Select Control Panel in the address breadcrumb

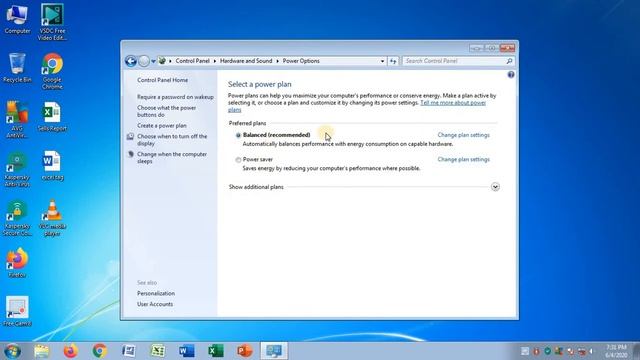click(x=192, y=61)
